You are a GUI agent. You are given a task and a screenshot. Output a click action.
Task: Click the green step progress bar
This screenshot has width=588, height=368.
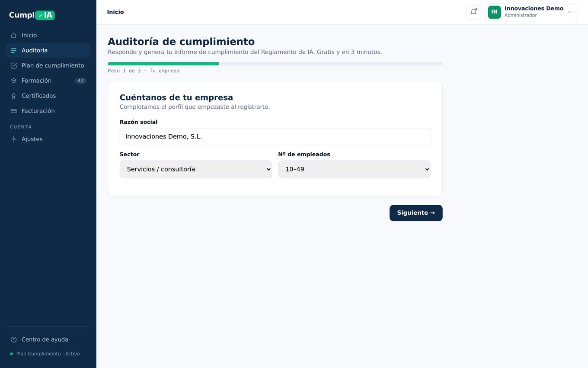[x=163, y=64]
